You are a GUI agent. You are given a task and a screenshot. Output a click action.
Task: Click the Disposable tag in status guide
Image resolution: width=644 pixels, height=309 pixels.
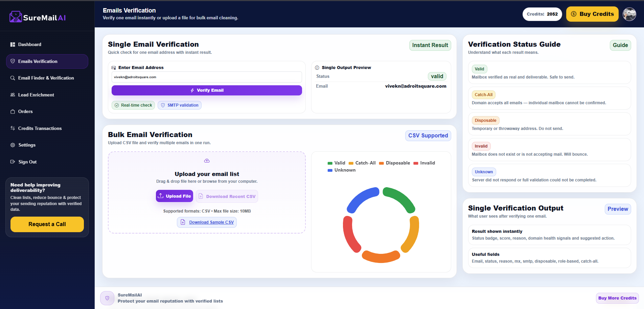pos(485,120)
